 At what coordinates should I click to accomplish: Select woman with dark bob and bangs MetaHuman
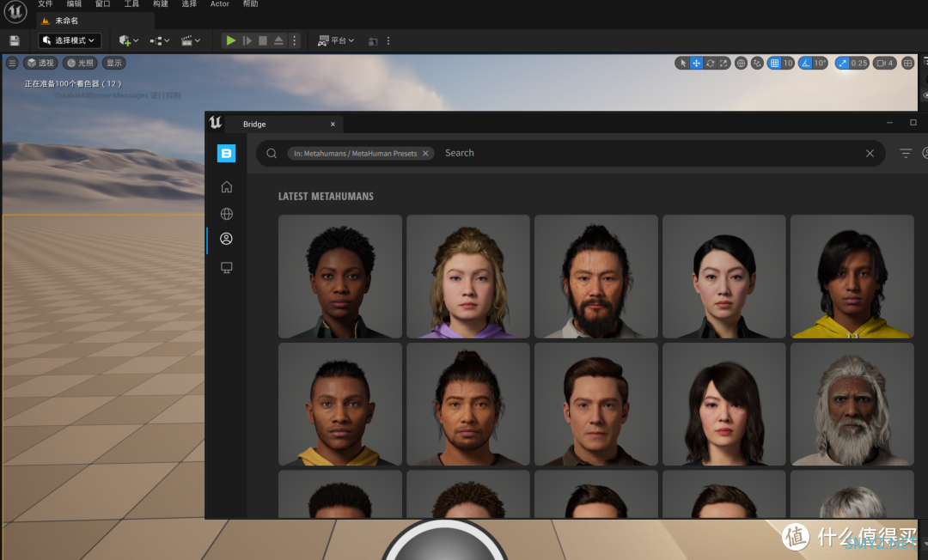tap(723, 404)
